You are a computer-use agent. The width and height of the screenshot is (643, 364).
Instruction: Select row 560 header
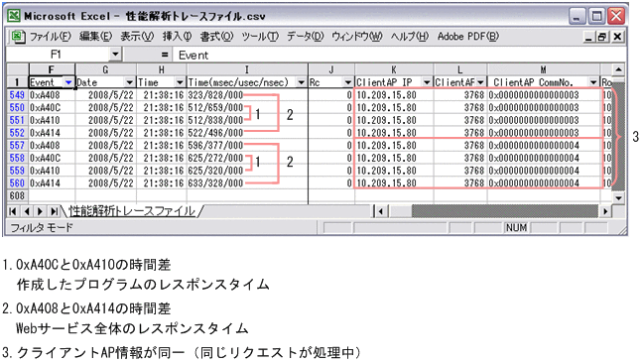click(17, 183)
